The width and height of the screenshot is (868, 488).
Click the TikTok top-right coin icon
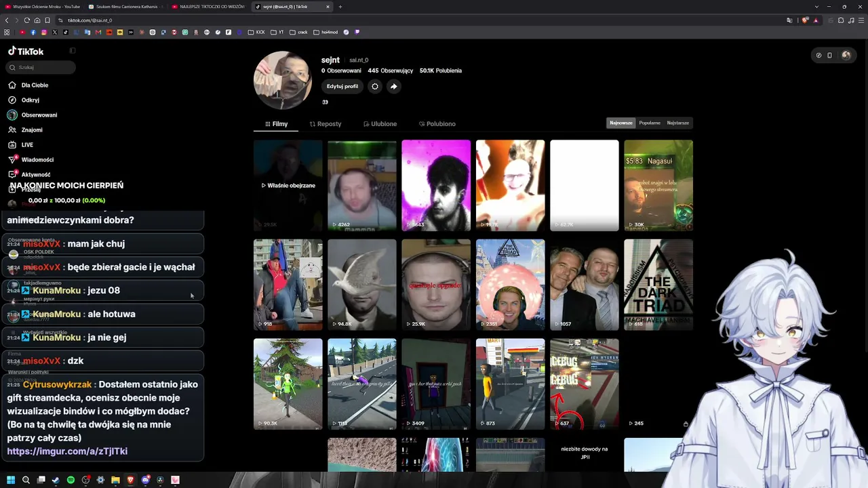(818, 56)
